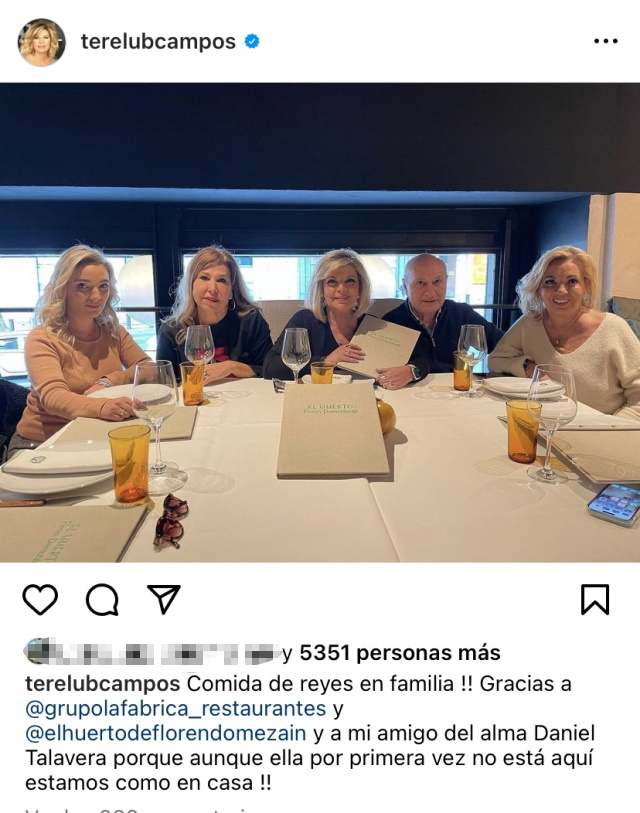The height and width of the screenshot is (813, 640).
Task: Tap the woman in beige sweater in photo
Action: [569, 331]
